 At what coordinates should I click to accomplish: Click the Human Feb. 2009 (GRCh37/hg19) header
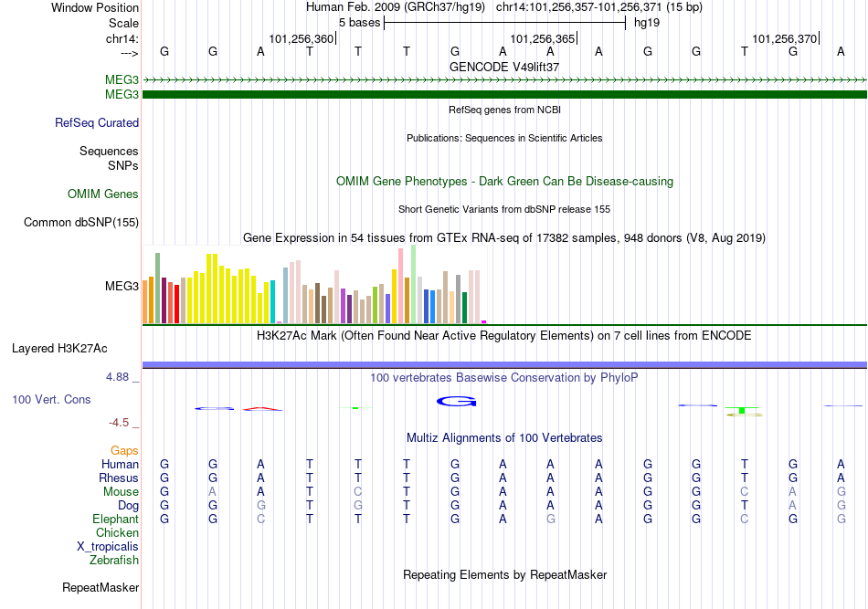click(x=396, y=7)
